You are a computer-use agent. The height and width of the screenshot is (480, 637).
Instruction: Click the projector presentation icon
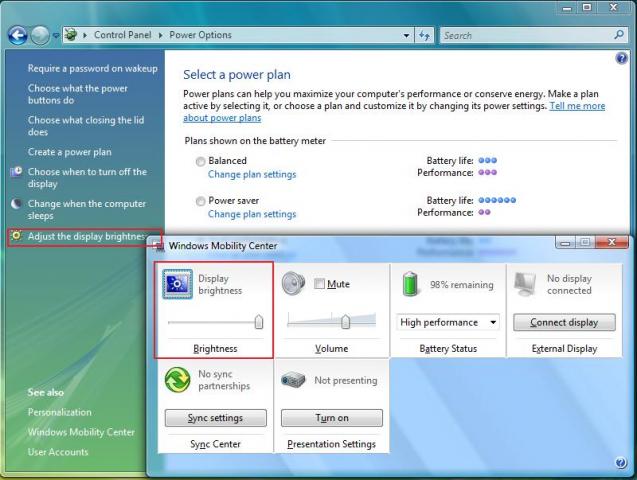(293, 380)
